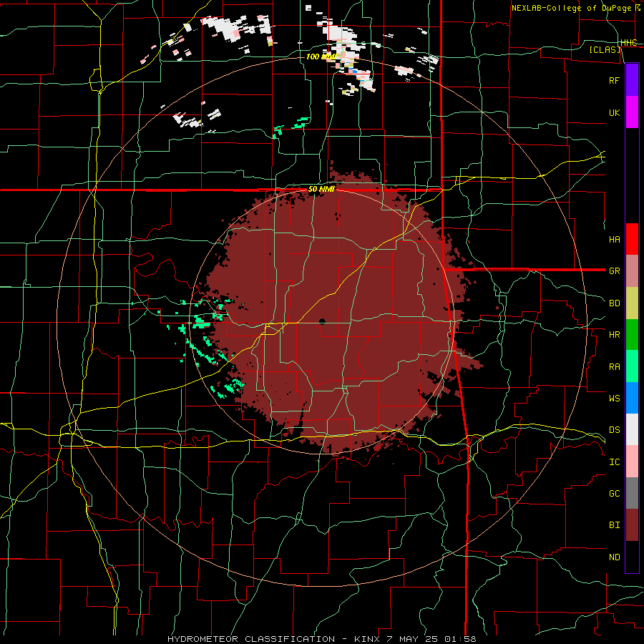The height and width of the screenshot is (644, 644).
Task: Click the 7 MAY 25 date text
Action: point(412,639)
